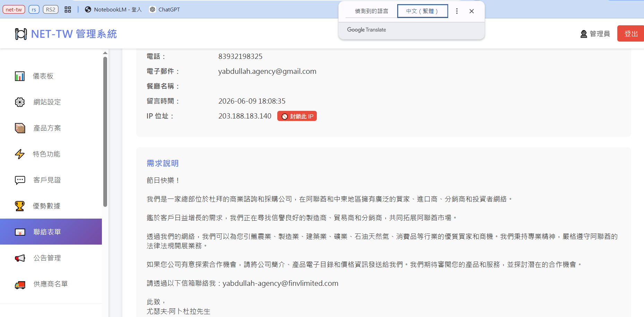
Task: Click the 管理員 username label
Action: pyautogui.click(x=600, y=34)
